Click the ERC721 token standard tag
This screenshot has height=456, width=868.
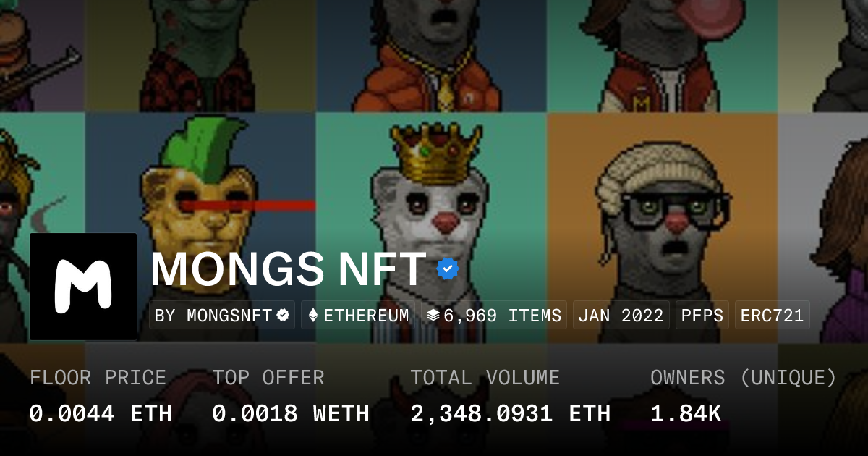(772, 316)
